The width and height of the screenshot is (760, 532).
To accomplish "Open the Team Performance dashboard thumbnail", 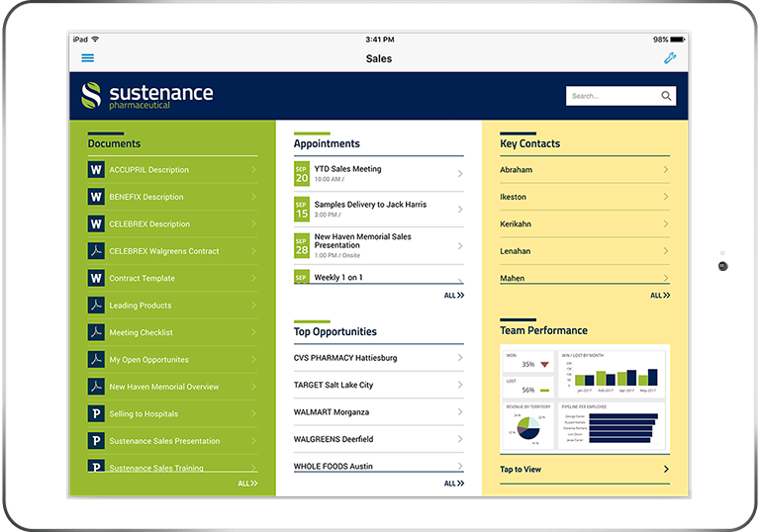I will pyautogui.click(x=585, y=399).
